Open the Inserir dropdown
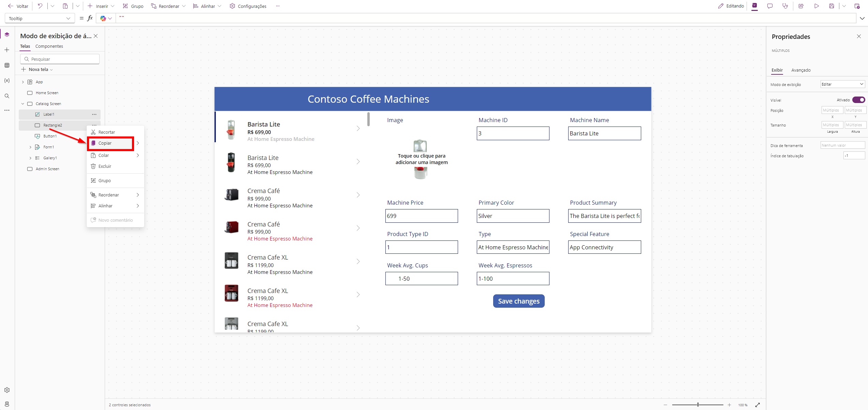 (x=101, y=6)
